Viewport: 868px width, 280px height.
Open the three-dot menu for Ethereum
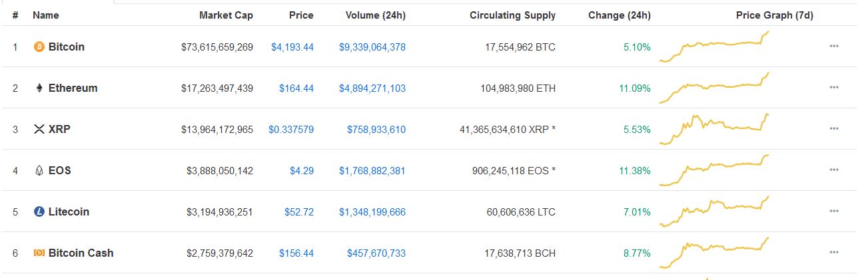click(x=834, y=88)
